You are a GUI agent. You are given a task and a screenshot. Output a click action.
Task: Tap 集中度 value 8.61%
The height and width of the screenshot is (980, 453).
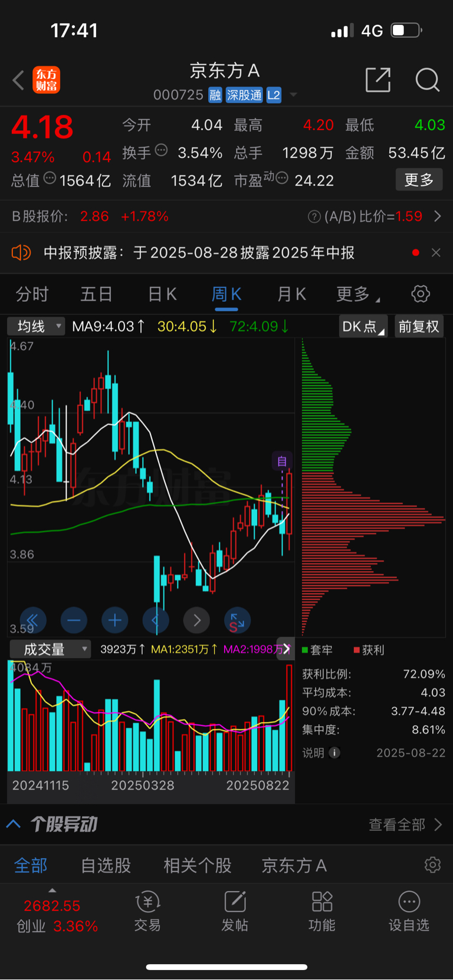pos(428,730)
